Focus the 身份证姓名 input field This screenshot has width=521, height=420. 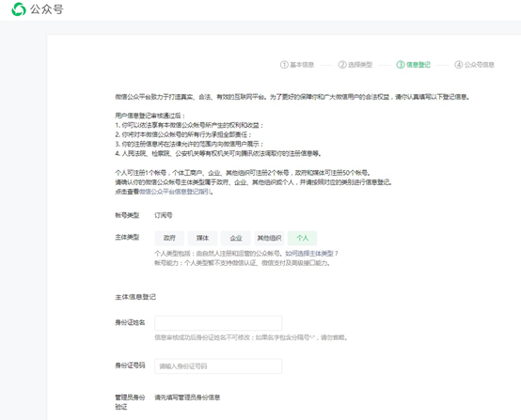click(x=218, y=323)
